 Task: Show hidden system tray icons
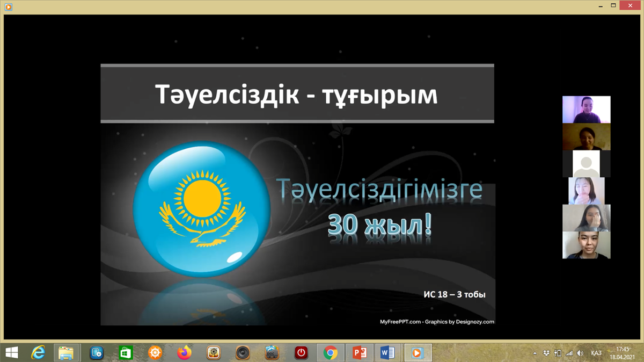pyautogui.click(x=536, y=353)
